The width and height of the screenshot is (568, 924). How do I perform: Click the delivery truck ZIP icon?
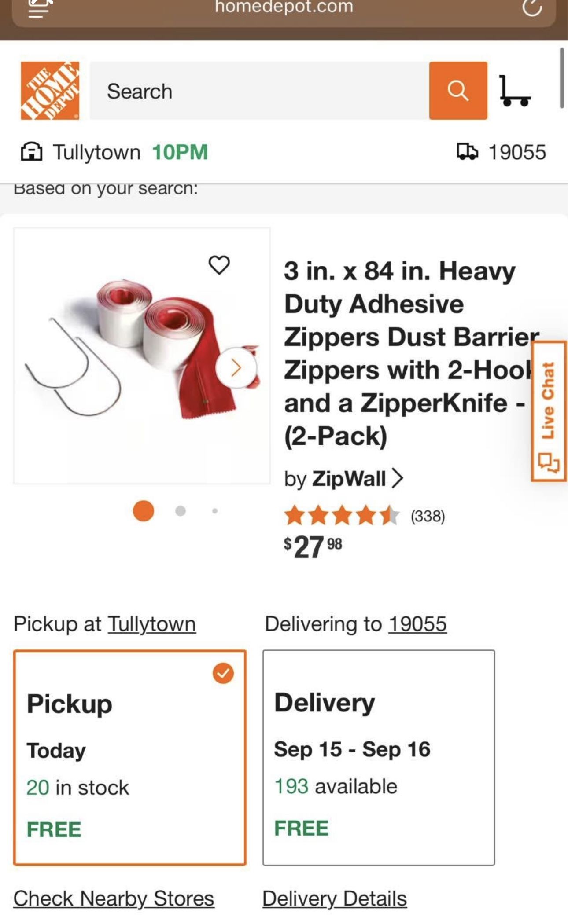point(467,152)
